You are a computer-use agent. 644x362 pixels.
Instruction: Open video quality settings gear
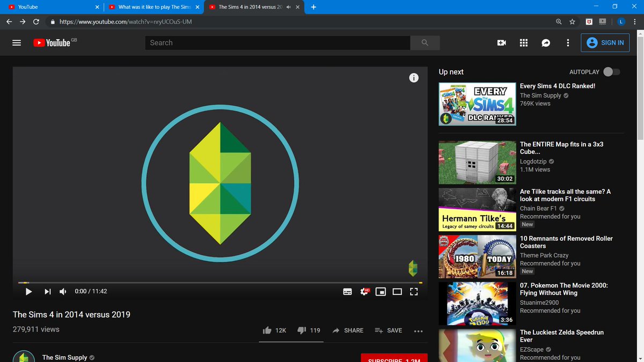click(365, 291)
